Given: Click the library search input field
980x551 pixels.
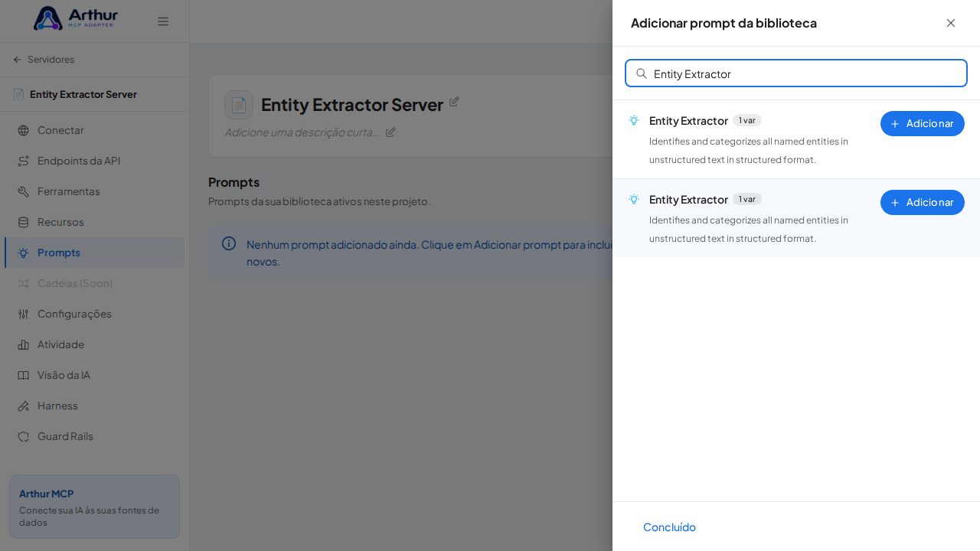Looking at the screenshot, I should coord(796,73).
